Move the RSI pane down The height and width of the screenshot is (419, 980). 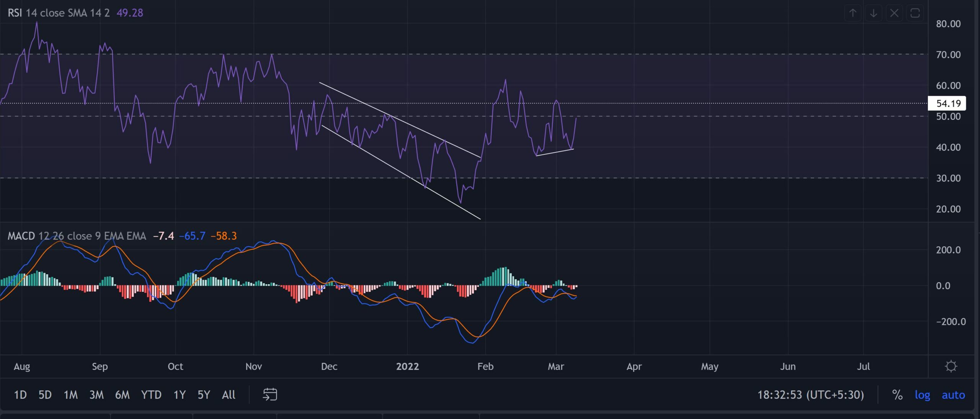tap(874, 13)
